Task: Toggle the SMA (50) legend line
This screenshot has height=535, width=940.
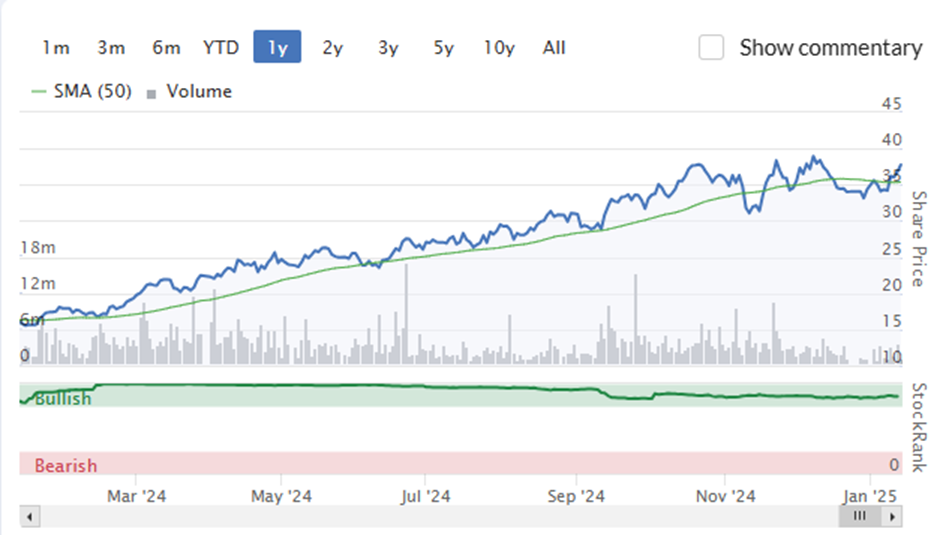Action: [81, 91]
